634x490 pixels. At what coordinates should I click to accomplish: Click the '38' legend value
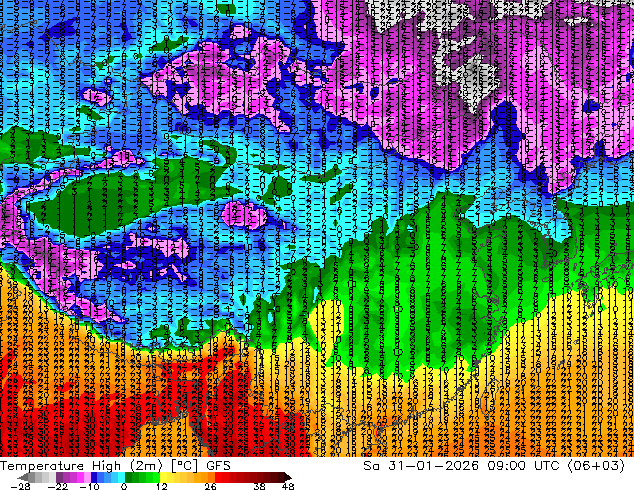(260, 486)
